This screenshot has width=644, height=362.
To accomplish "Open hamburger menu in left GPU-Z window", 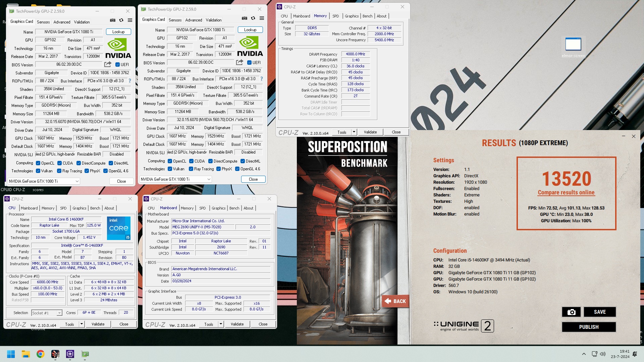I will tap(130, 20).
